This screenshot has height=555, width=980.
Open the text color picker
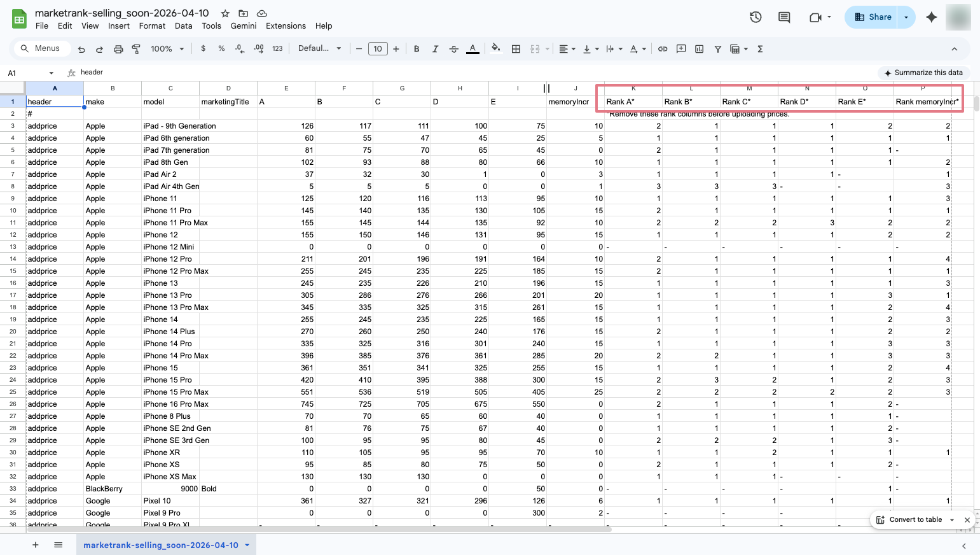click(473, 49)
